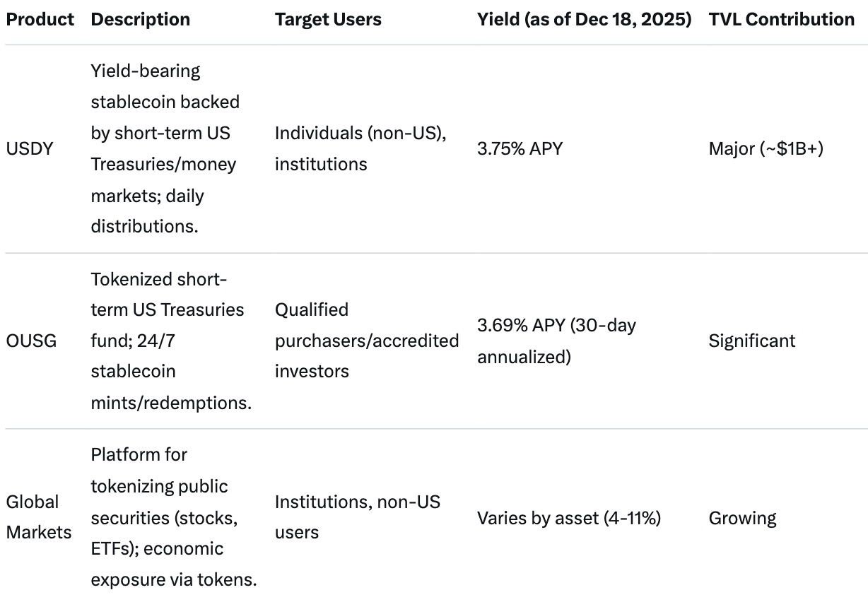Click the 3.69% APY 30-day annualized text
This screenshot has height=602, width=868.
pyautogui.click(x=556, y=341)
